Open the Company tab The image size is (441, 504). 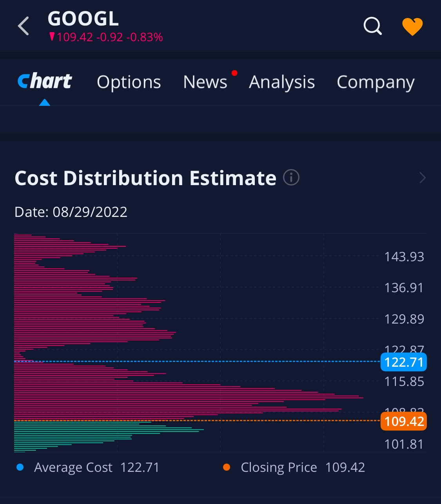(376, 82)
